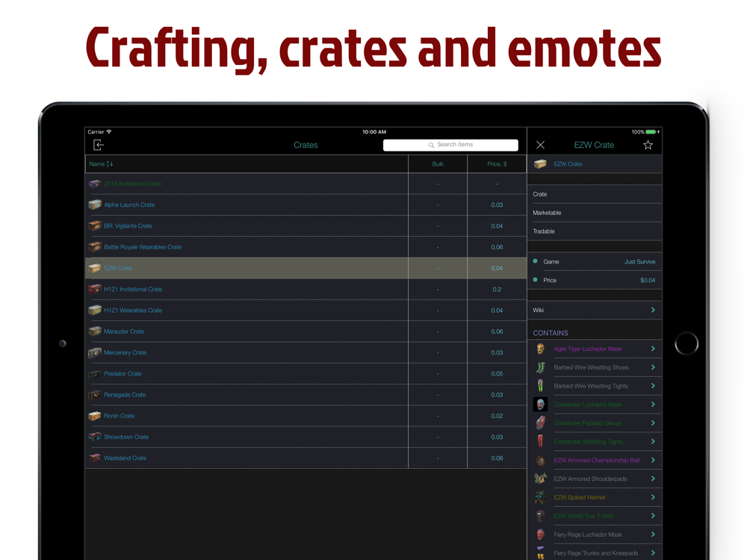Image resolution: width=747 pixels, height=560 pixels.
Task: Click the Renegade Crate icon
Action: pyautogui.click(x=95, y=395)
